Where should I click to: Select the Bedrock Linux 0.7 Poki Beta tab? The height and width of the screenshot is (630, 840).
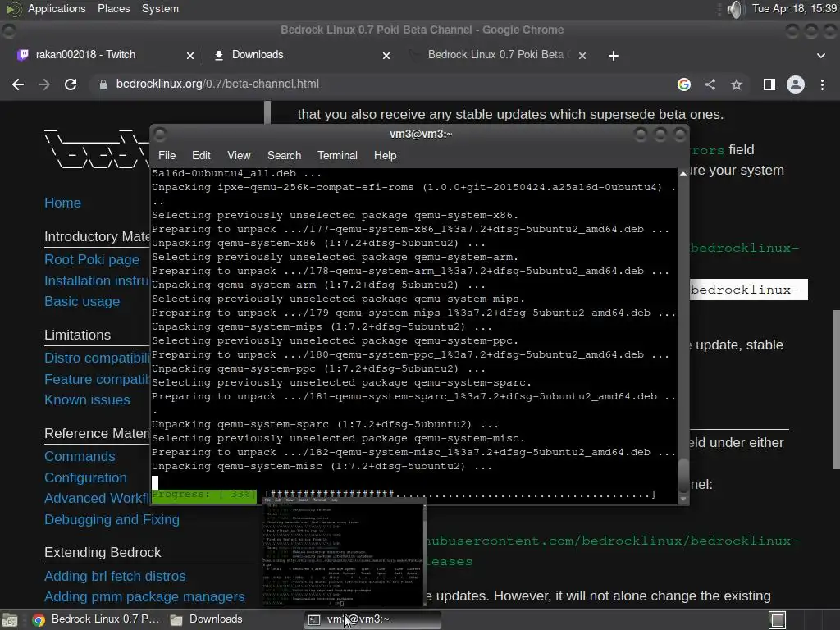[495, 55]
